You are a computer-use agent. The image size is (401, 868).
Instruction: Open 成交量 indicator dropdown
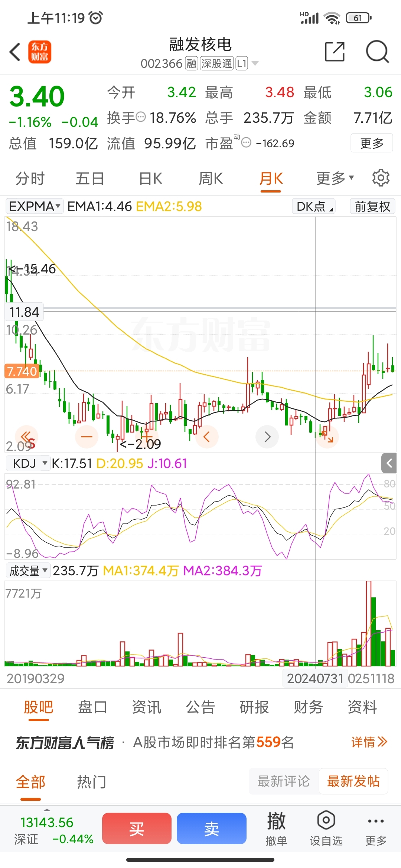(x=28, y=571)
